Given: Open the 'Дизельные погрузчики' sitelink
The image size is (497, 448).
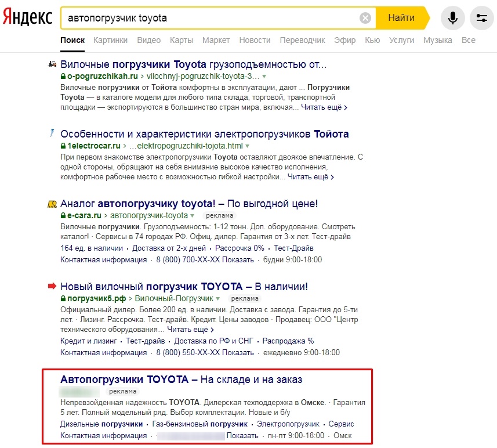Looking at the screenshot, I should [x=101, y=424].
